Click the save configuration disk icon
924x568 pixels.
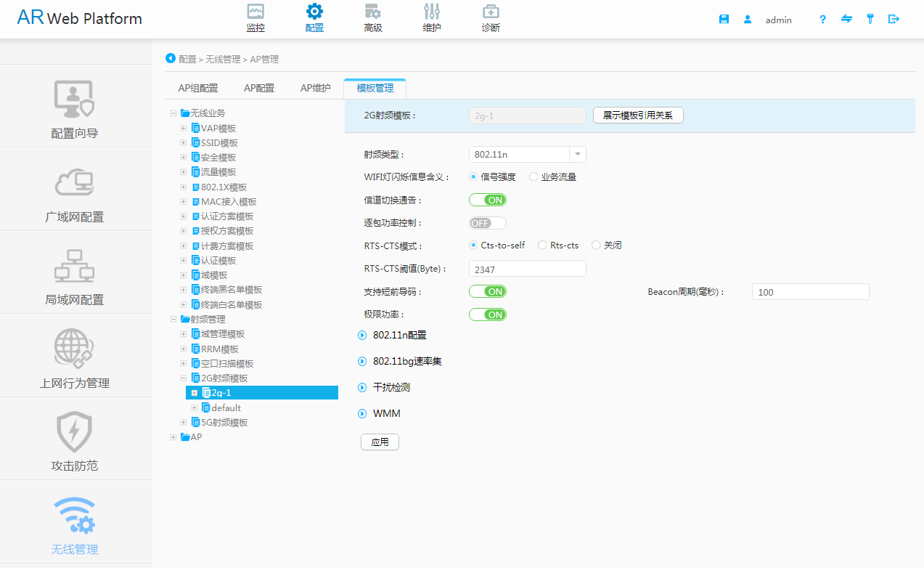coord(724,20)
